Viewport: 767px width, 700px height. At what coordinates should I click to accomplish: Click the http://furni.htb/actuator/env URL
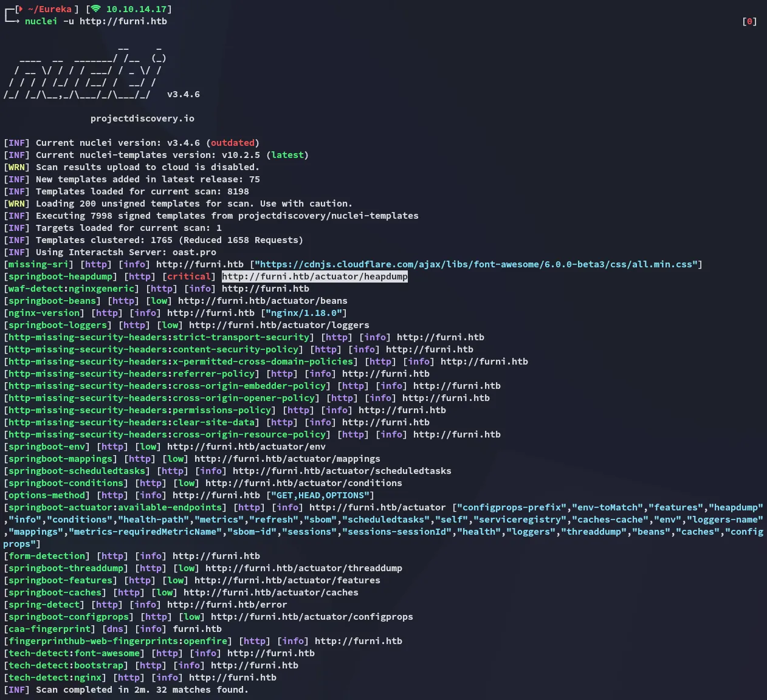tap(246, 447)
